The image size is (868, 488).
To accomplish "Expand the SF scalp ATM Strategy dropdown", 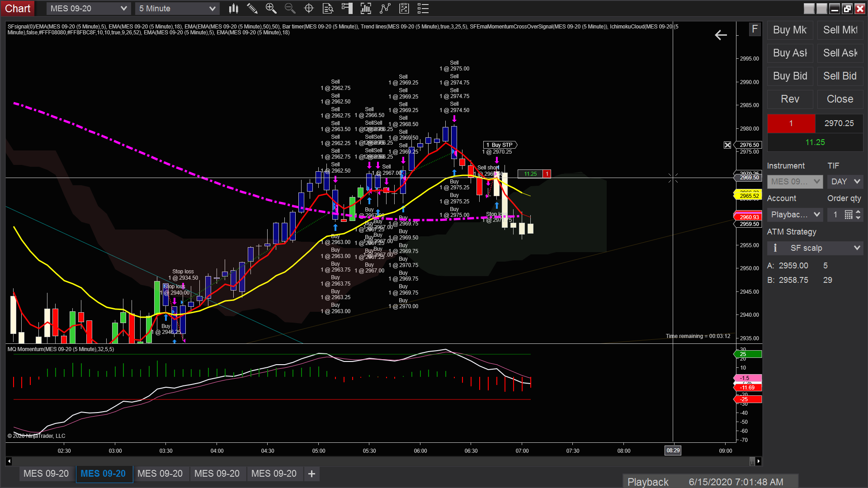I will (x=856, y=248).
